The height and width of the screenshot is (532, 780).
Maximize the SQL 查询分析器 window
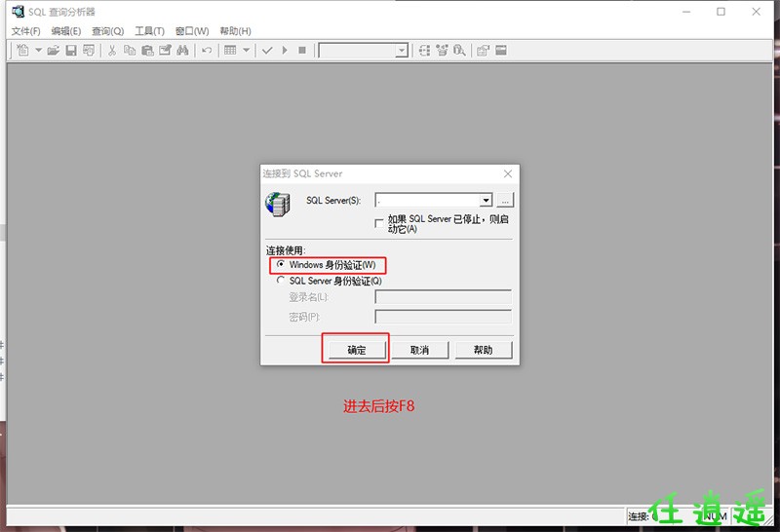(721, 12)
